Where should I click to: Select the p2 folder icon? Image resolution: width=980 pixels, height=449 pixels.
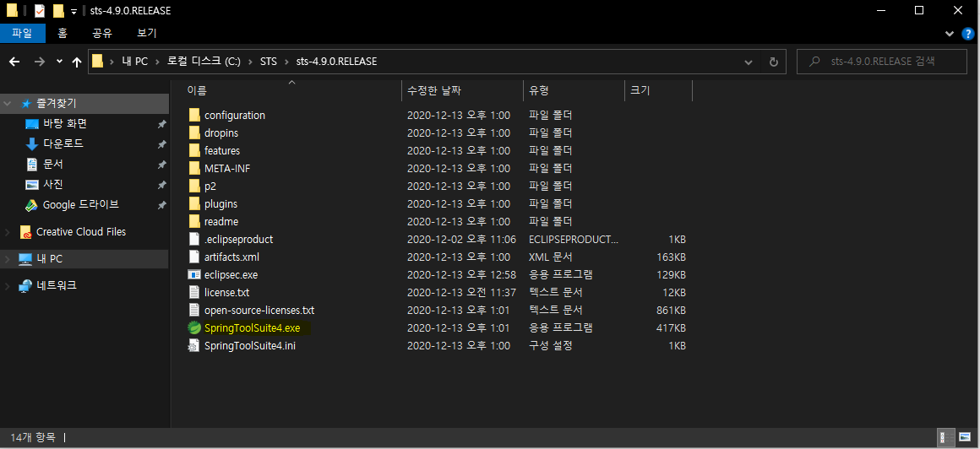[193, 186]
